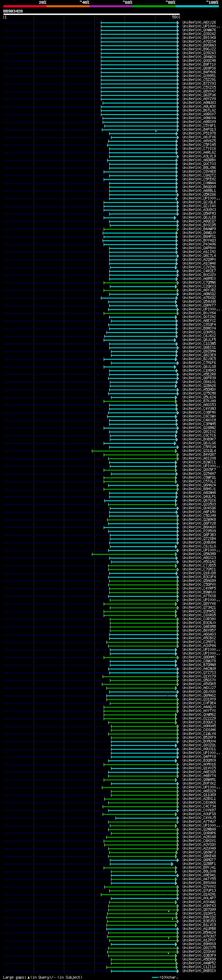Click the cyan alignment bar for Q2BBF1
Image resolution: width=222 pixels, height=980 pixels.
[142, 864]
